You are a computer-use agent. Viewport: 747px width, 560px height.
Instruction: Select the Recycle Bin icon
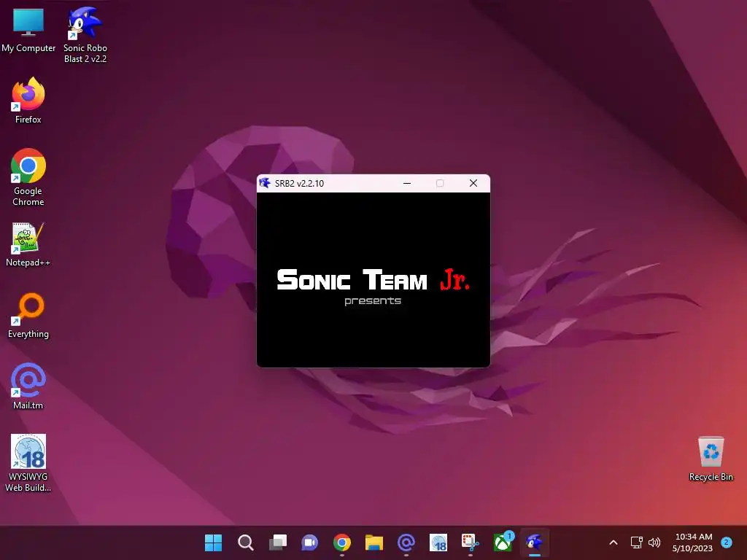tap(711, 459)
